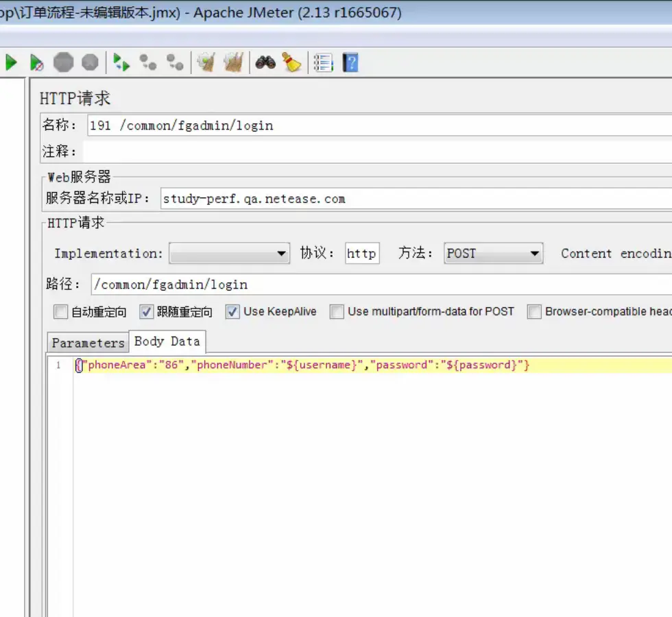Image resolution: width=672 pixels, height=617 pixels.
Task: Click the Stop test icon
Action: 63,62
